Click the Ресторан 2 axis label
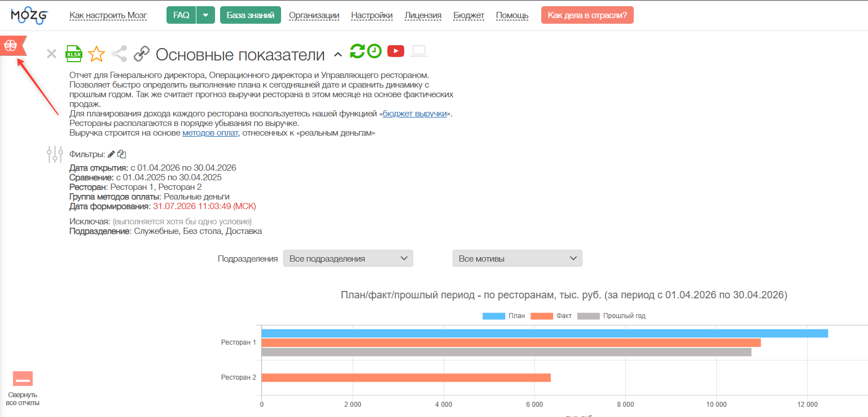 tap(239, 377)
